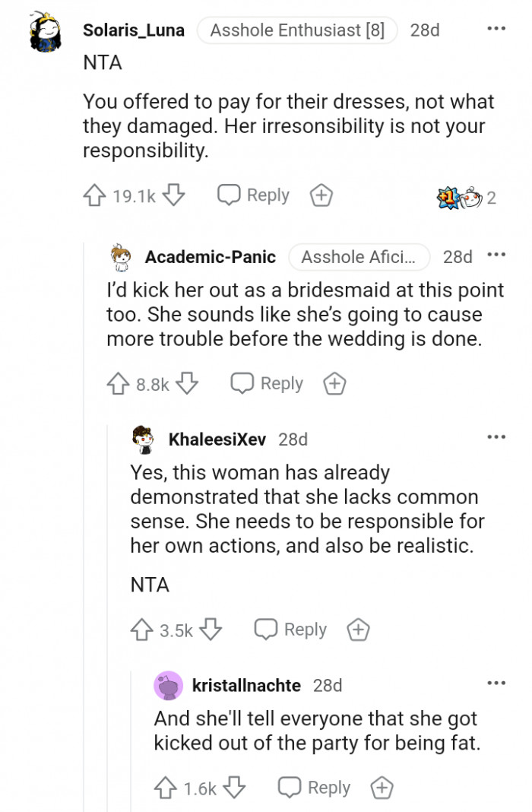Reply to Solaris_Luna's comment
This screenshot has width=532, height=812.
click(254, 196)
